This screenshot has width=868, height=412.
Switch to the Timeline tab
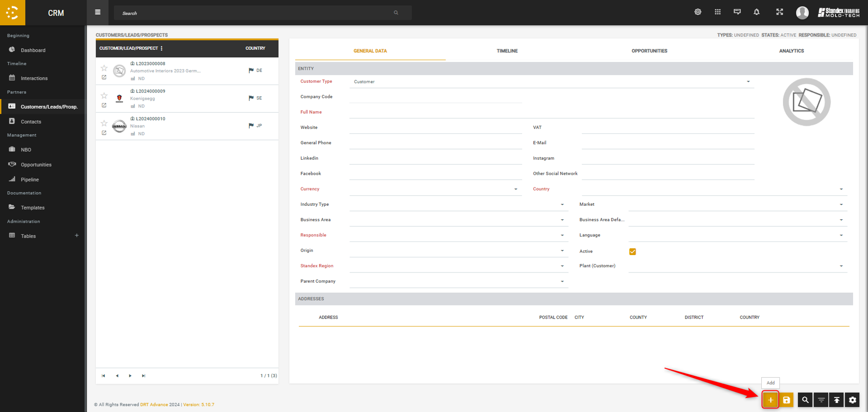(507, 51)
